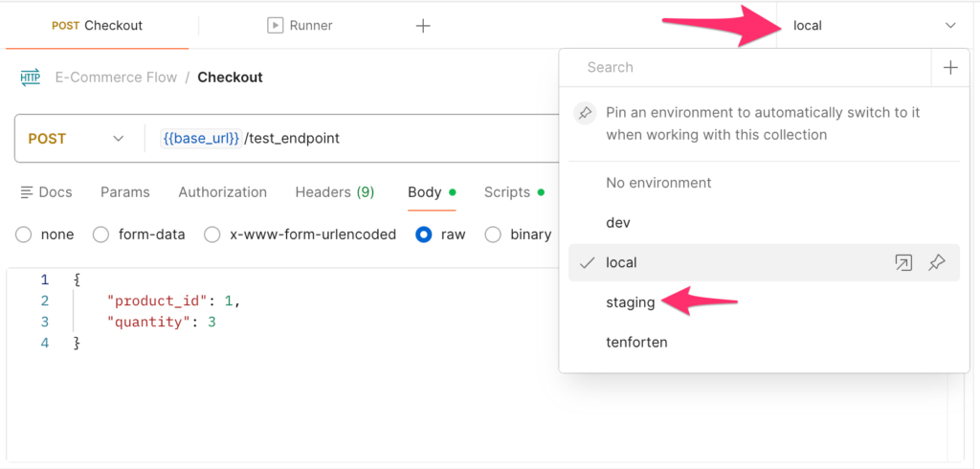This screenshot has height=469, width=980.
Task: Click the plus icon to add new environment
Action: pos(950,67)
